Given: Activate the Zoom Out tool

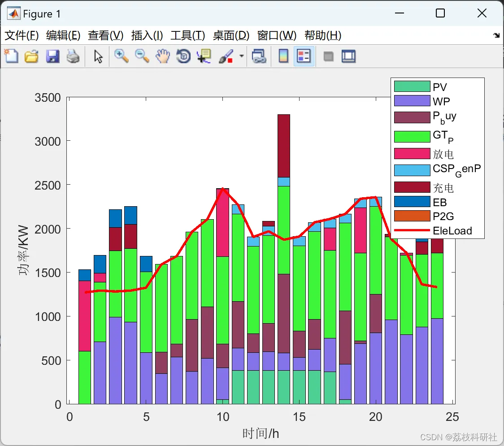Looking at the screenshot, I should coord(142,56).
